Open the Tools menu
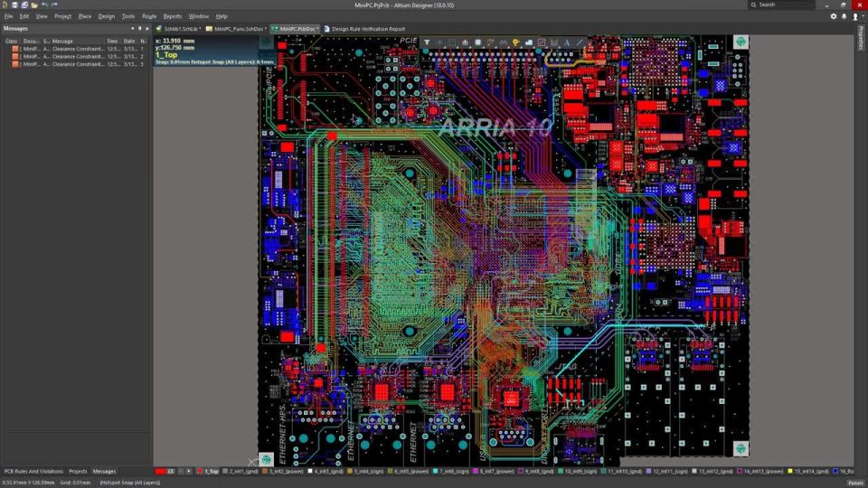Screen dimensions: 868x488 (127, 16)
